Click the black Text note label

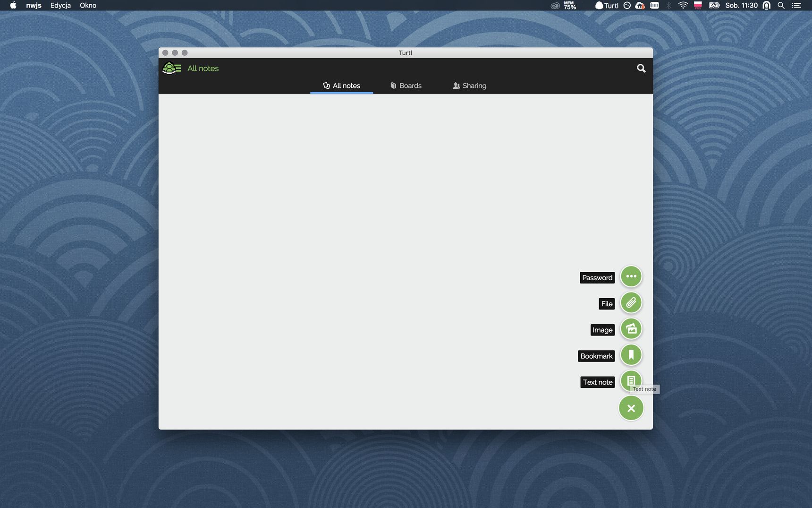click(598, 382)
